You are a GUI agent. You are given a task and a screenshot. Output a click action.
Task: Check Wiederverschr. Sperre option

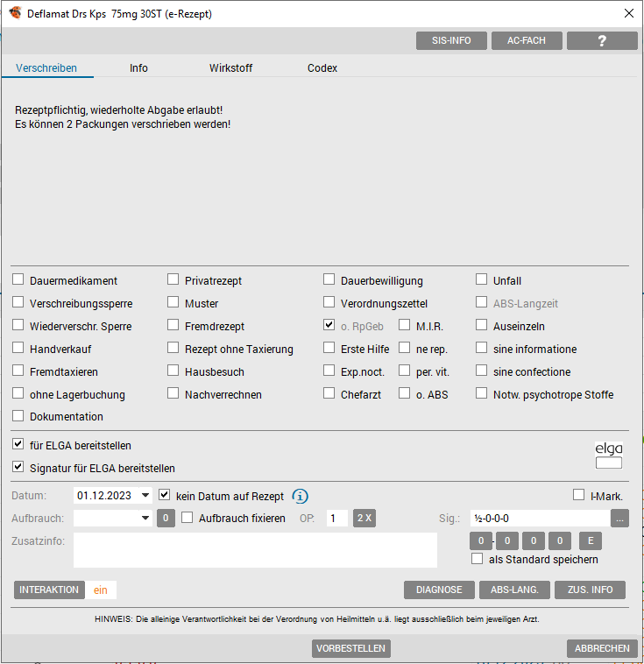(18, 325)
